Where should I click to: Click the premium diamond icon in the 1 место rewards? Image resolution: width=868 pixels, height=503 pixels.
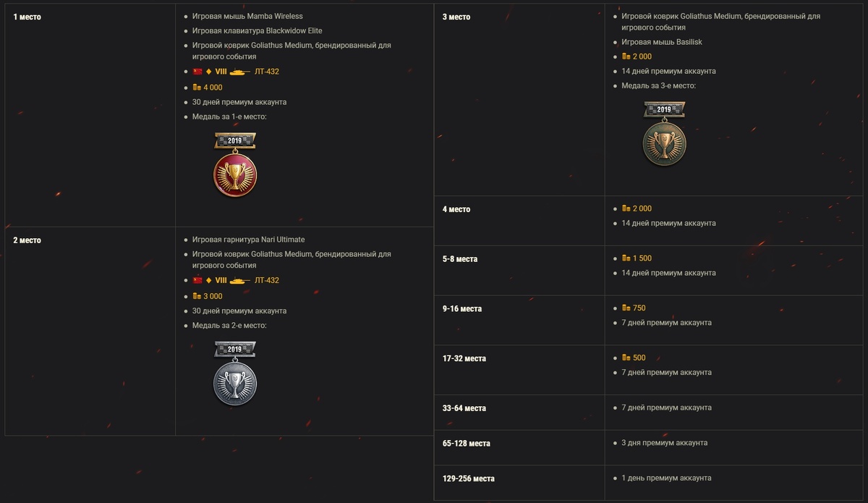[208, 72]
